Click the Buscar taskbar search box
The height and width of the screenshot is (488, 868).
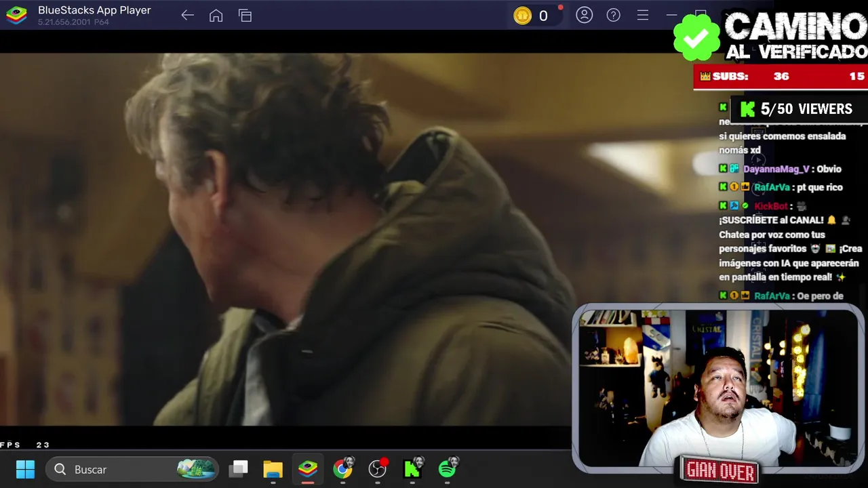pos(132,469)
